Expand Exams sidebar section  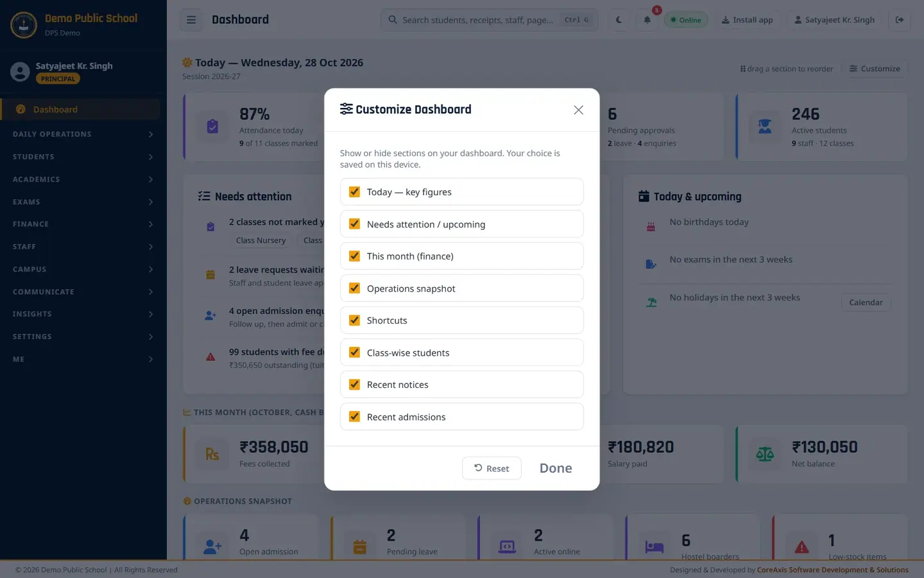coord(83,202)
